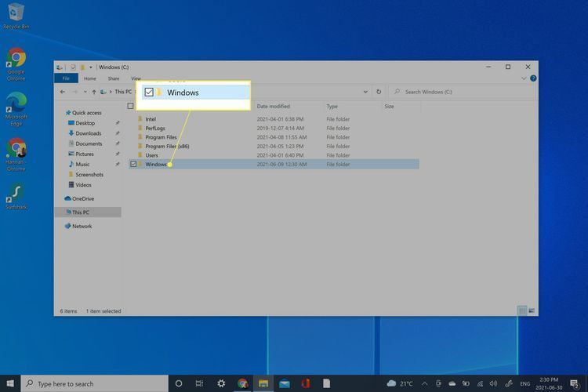Select the Program Files folder
This screenshot has height=392, width=588.
tap(161, 137)
